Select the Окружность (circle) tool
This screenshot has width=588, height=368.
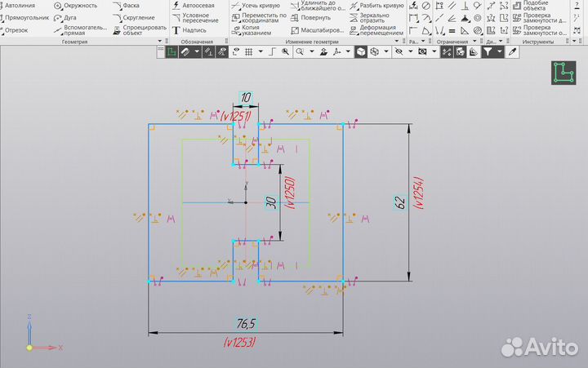pos(76,5)
